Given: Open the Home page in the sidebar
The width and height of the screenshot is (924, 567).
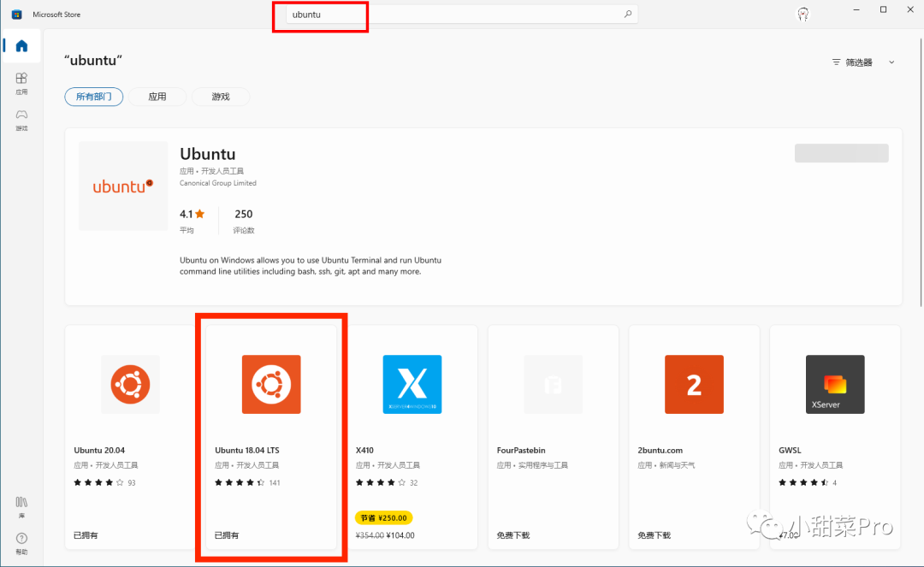Looking at the screenshot, I should tap(21, 46).
